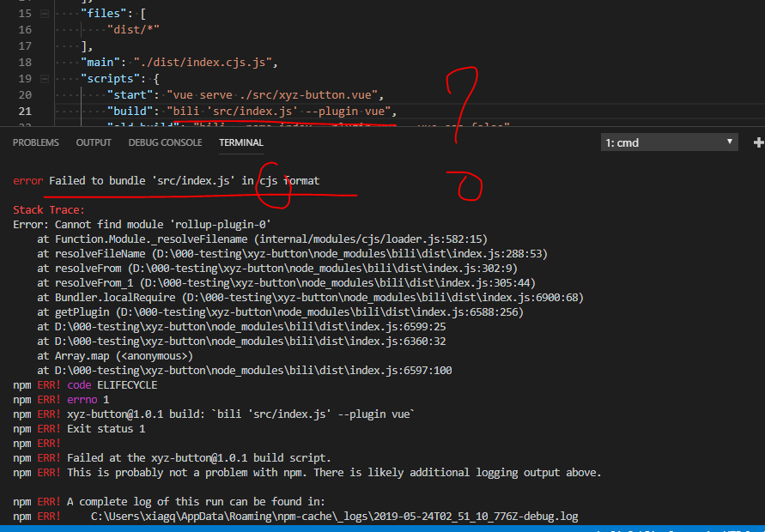
Task: Switch to the PROBLEMS panel tab
Action: [x=35, y=142]
